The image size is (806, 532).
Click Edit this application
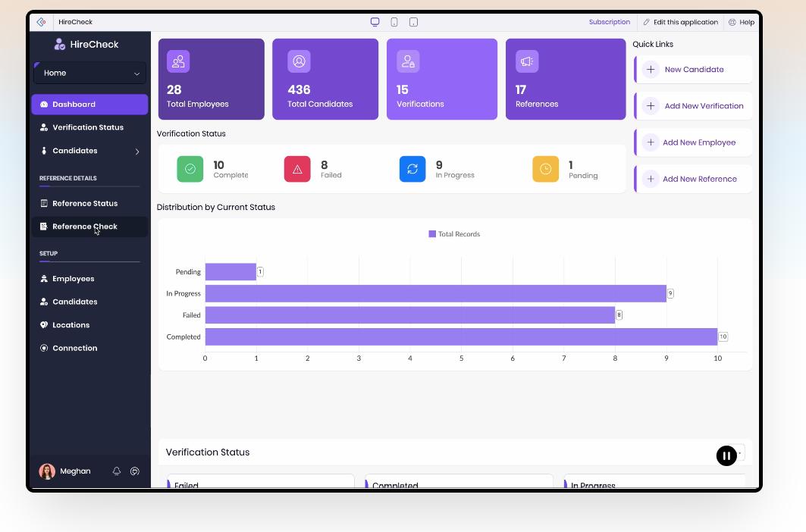pos(681,22)
